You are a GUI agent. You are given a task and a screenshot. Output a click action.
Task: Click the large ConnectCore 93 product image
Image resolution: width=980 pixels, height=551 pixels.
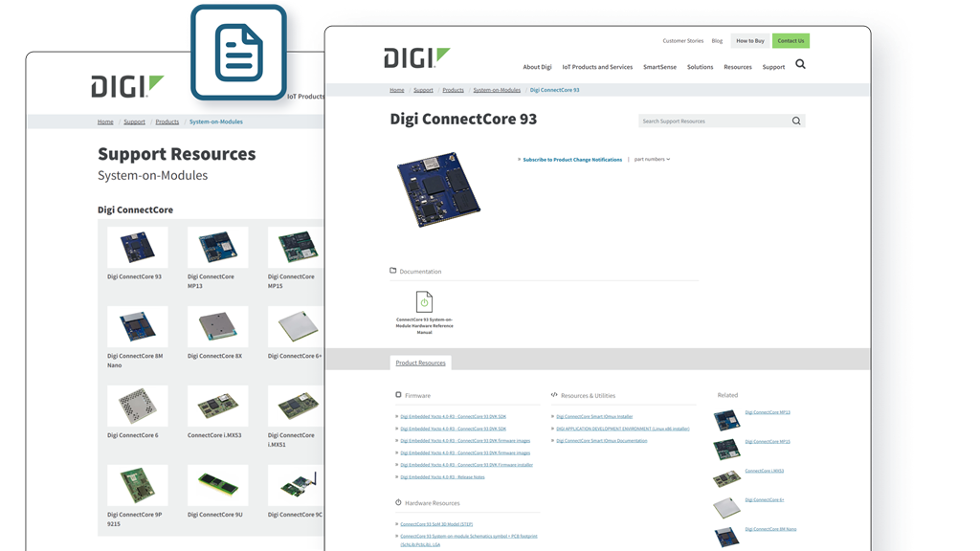pos(437,189)
